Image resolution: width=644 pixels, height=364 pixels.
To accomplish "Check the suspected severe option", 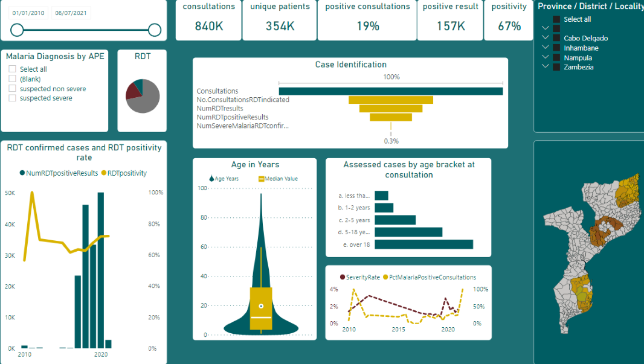I will tap(11, 99).
